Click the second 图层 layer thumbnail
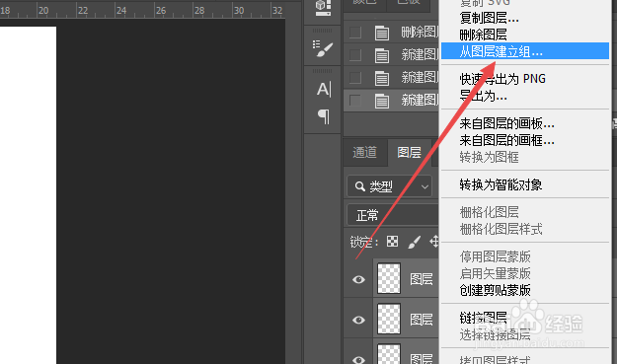617x364 pixels. coord(389,319)
